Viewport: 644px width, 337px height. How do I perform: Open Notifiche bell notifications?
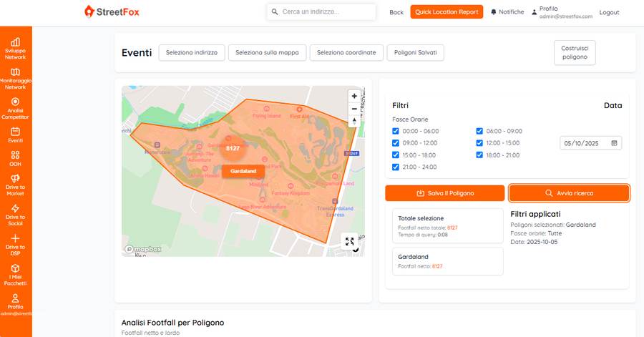(507, 12)
